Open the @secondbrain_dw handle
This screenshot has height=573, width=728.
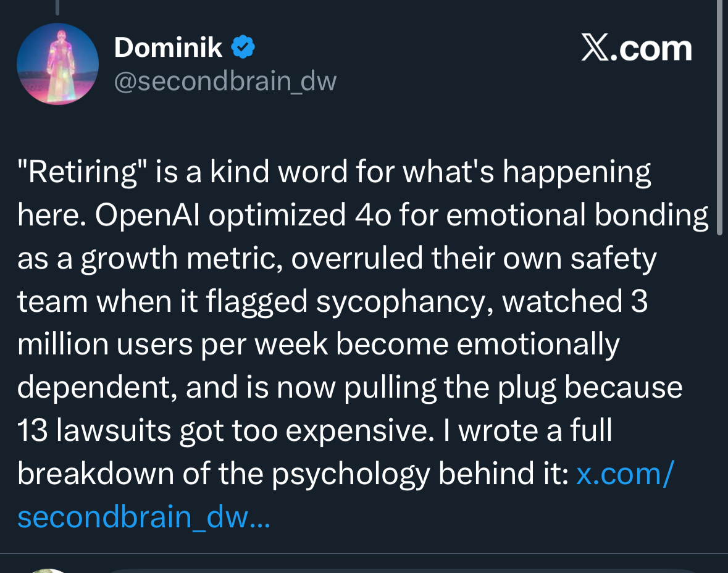(225, 81)
